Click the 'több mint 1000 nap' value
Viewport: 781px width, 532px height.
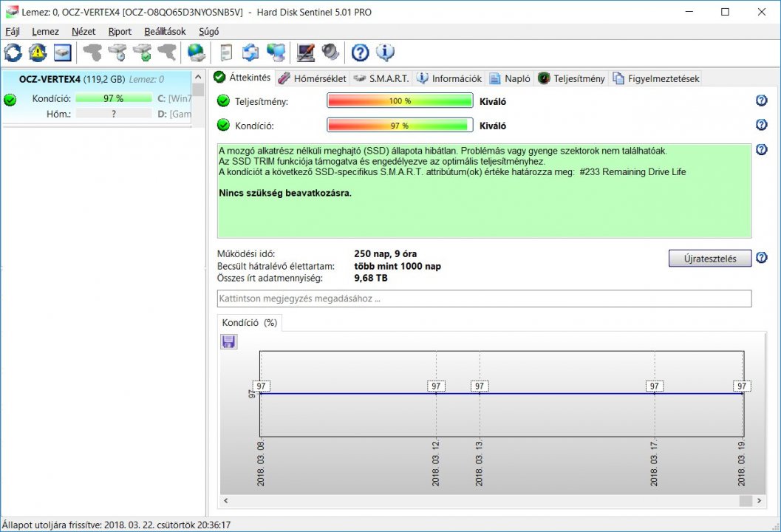pos(398,266)
